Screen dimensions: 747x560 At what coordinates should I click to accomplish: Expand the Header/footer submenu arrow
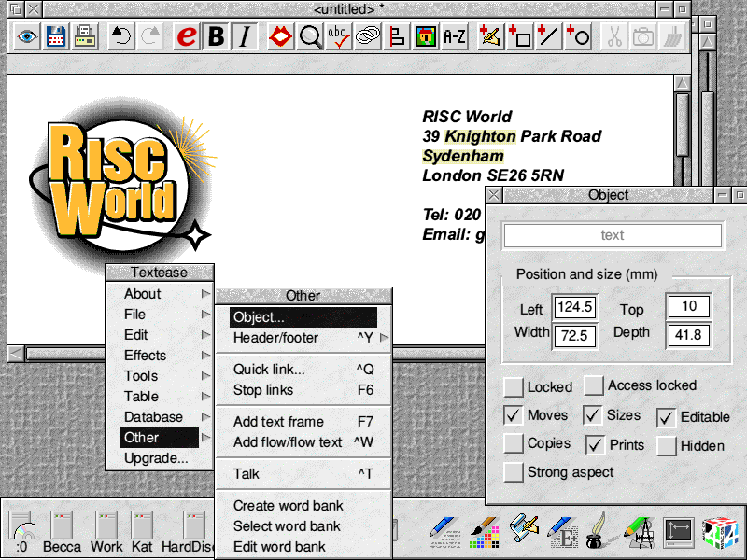click(x=383, y=338)
